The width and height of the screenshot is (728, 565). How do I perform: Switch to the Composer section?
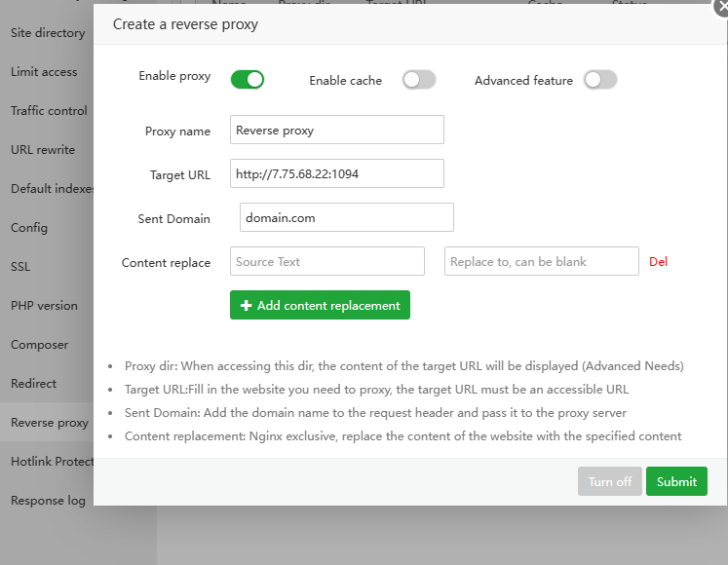[x=40, y=344]
